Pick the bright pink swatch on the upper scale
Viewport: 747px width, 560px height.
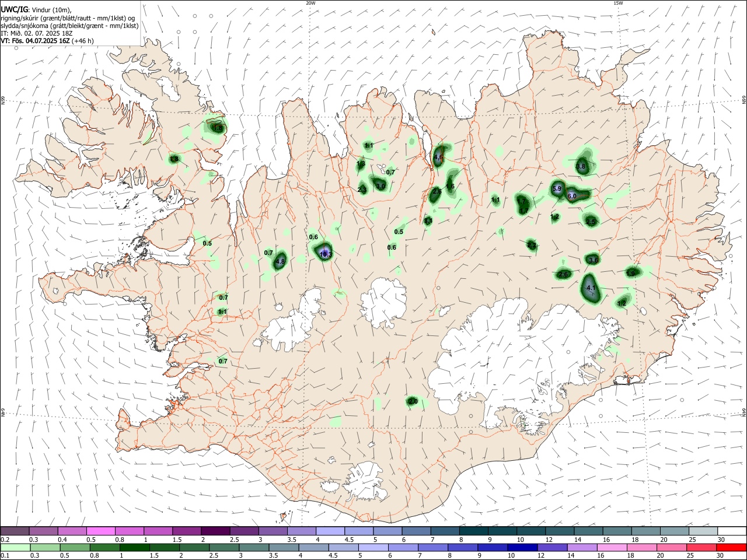click(101, 531)
